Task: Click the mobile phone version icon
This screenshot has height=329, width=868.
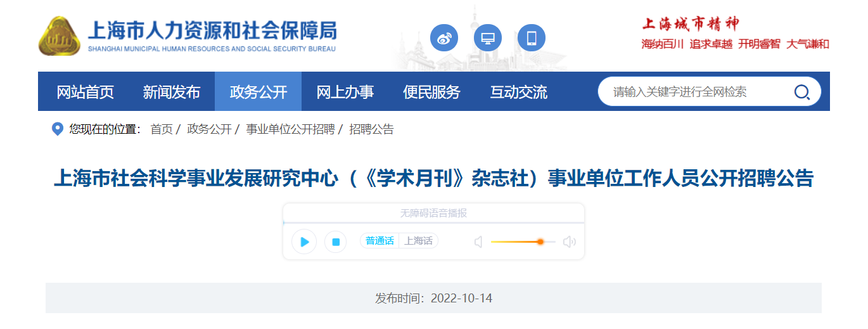Action: pyautogui.click(x=531, y=38)
